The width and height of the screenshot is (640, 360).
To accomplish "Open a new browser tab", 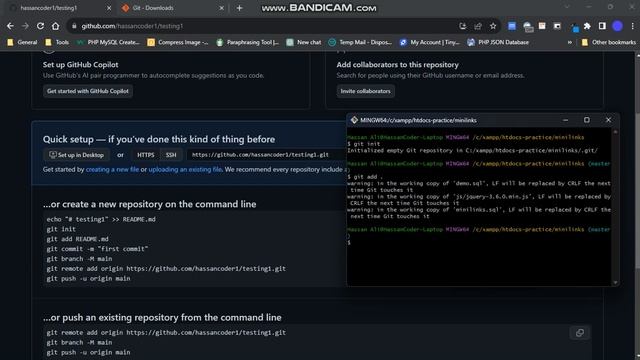I will (x=240, y=8).
